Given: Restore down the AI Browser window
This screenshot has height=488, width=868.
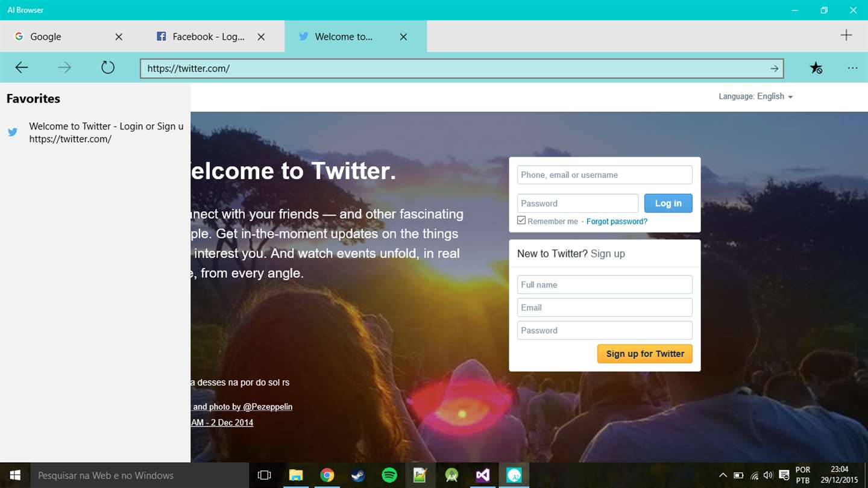Looking at the screenshot, I should [x=824, y=10].
